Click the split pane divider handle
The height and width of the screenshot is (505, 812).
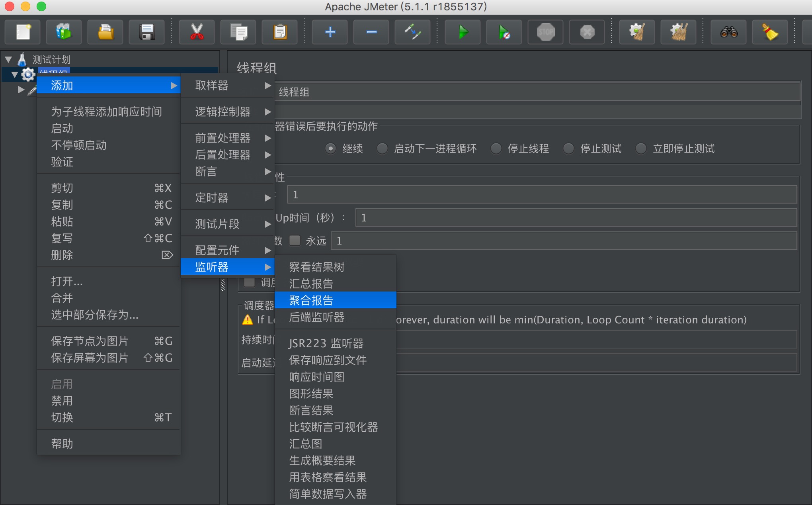tap(223, 284)
